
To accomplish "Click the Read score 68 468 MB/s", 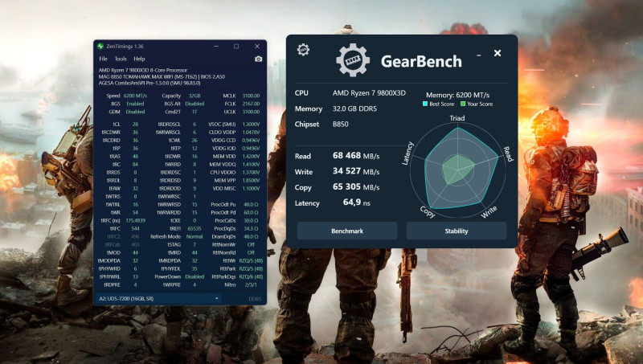I will click(x=356, y=156).
